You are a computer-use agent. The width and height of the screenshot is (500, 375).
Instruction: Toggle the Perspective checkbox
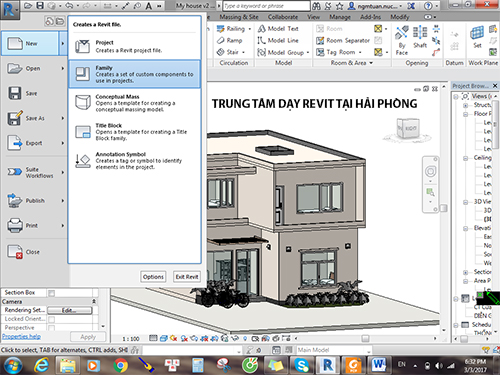click(x=51, y=328)
